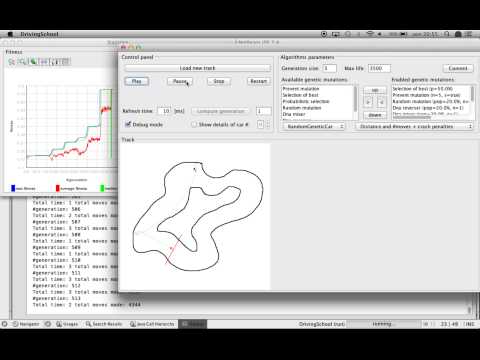Click the Load new track button
This screenshot has width=480, height=360.
point(197,68)
